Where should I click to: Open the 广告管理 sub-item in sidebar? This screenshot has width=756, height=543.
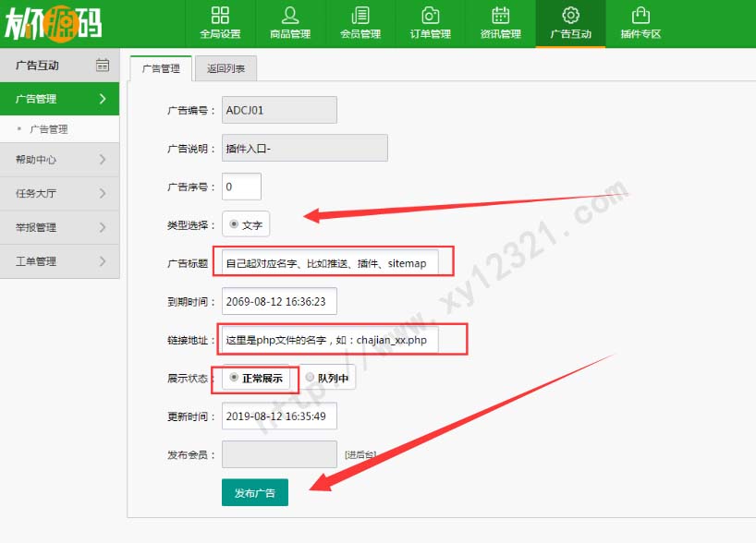click(x=49, y=129)
